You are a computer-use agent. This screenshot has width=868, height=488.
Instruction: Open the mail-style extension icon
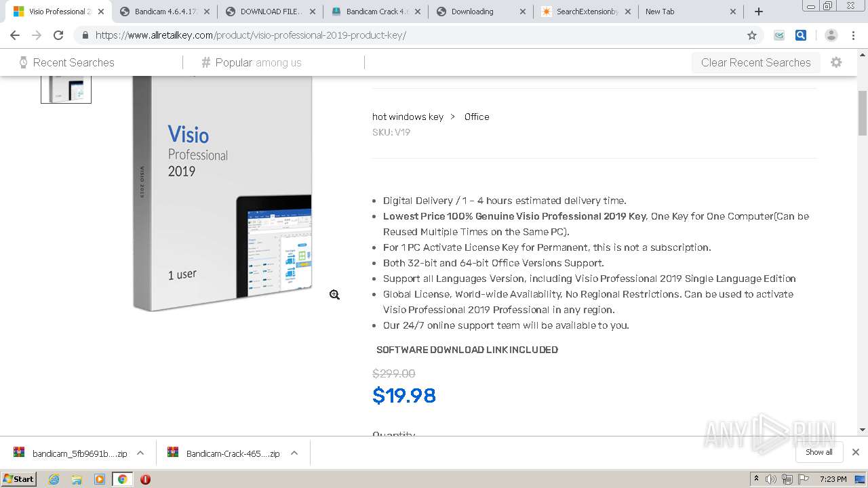(x=779, y=35)
